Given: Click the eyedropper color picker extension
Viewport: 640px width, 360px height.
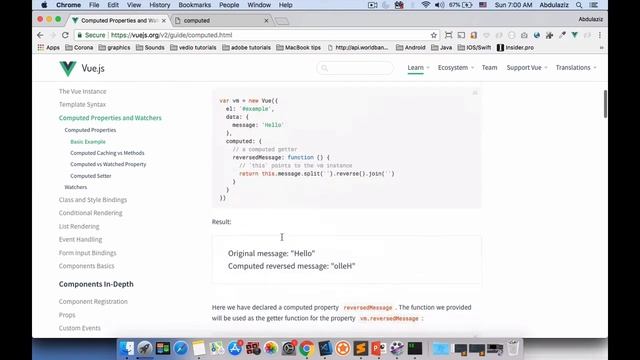Looking at the screenshot, I should [x=562, y=35].
